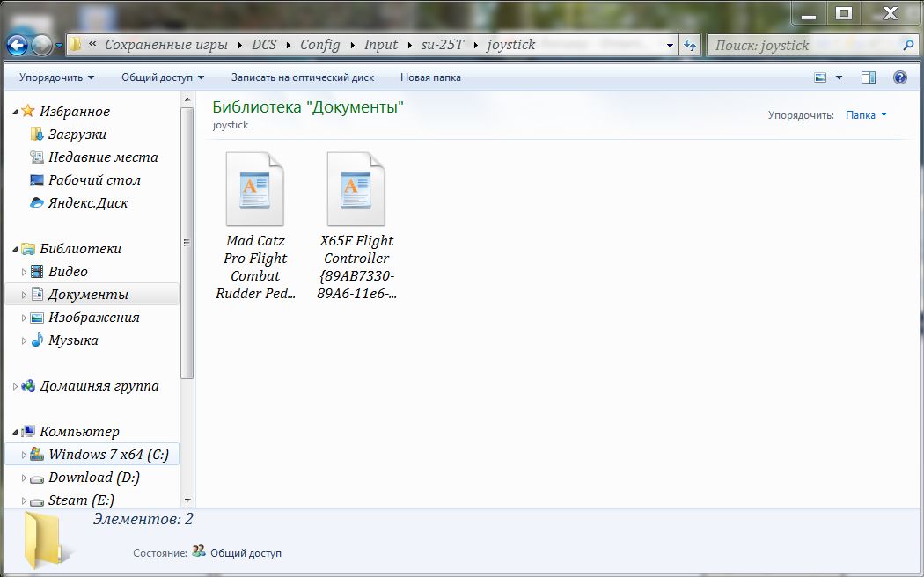
Task: Open the Упорядочить toolbar menu
Action: point(56,77)
